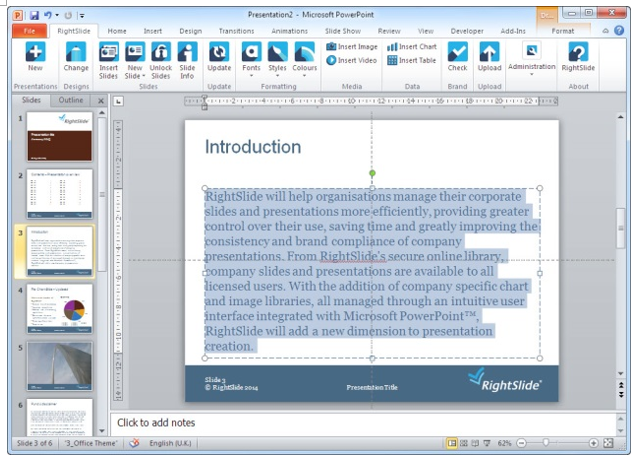Image resolution: width=639 pixels, height=460 pixels.
Task: Switch to the Outline pane tab
Action: 71,100
